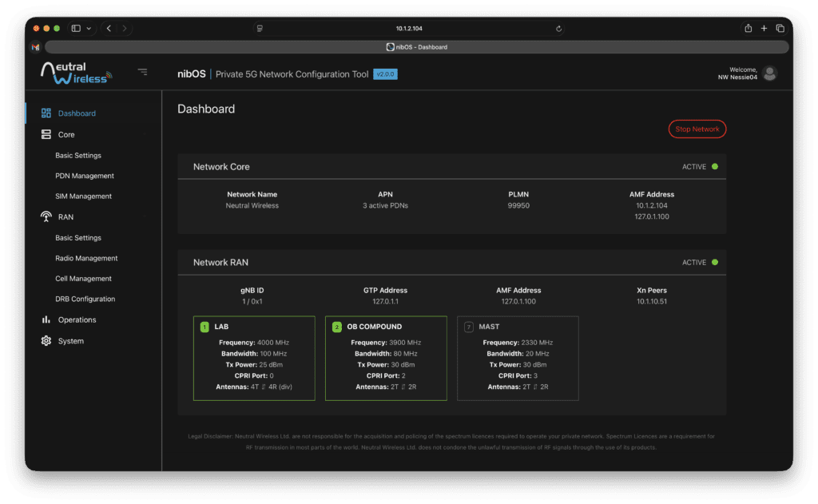This screenshot has width=818, height=504.
Task: Toggle the Safari sidebar panel button
Action: click(76, 29)
